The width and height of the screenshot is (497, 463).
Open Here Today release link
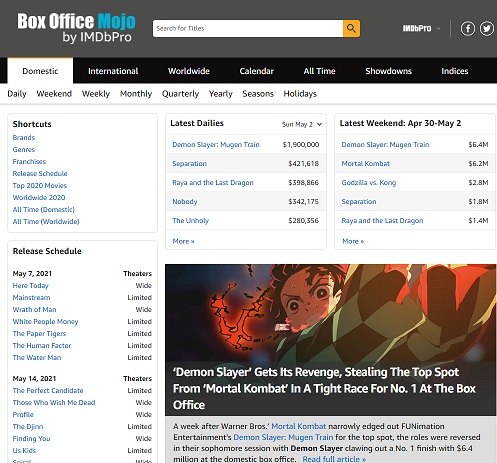coord(31,285)
